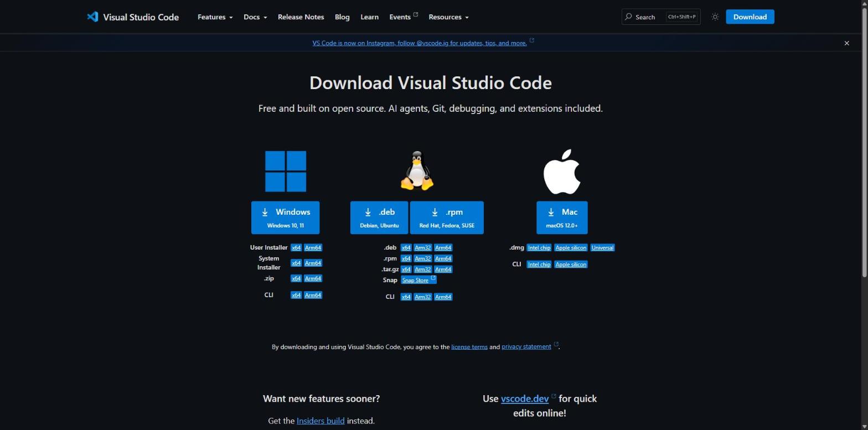Viewport: 868px width, 430px height.
Task: Click the Windows logo icon
Action: (x=286, y=171)
